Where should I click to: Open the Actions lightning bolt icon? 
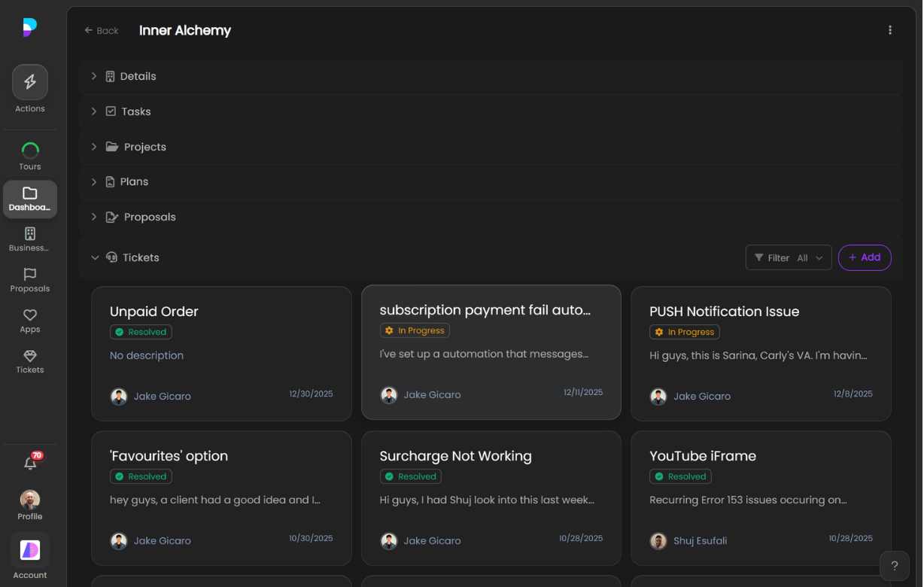point(30,82)
